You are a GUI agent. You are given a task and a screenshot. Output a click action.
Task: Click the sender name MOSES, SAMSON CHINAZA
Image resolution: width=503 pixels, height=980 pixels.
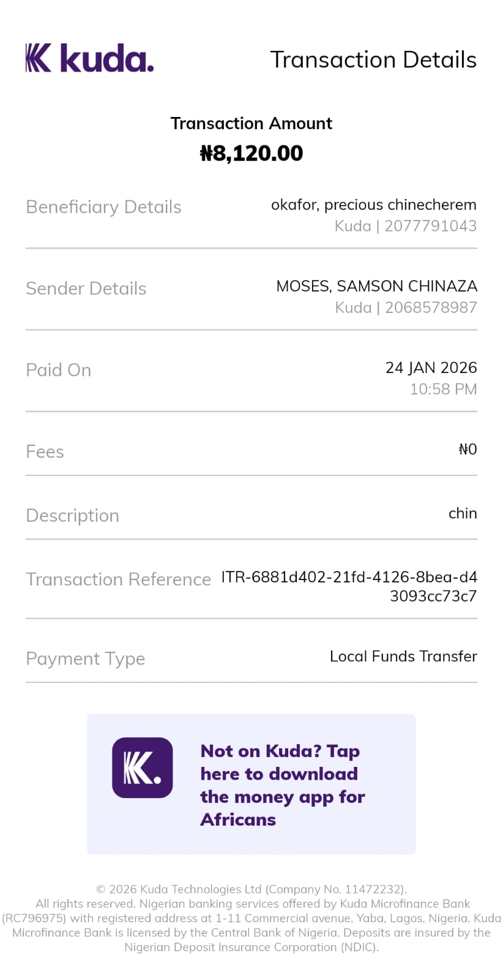[376, 286]
